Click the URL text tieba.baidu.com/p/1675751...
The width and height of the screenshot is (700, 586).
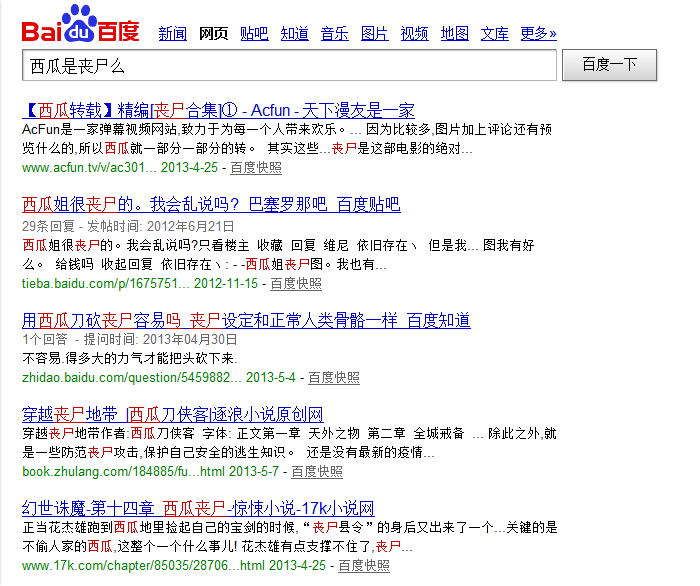106,284
